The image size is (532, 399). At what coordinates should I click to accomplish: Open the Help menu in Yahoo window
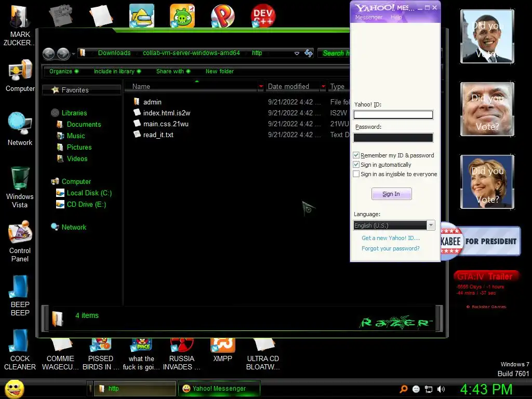pyautogui.click(x=396, y=17)
